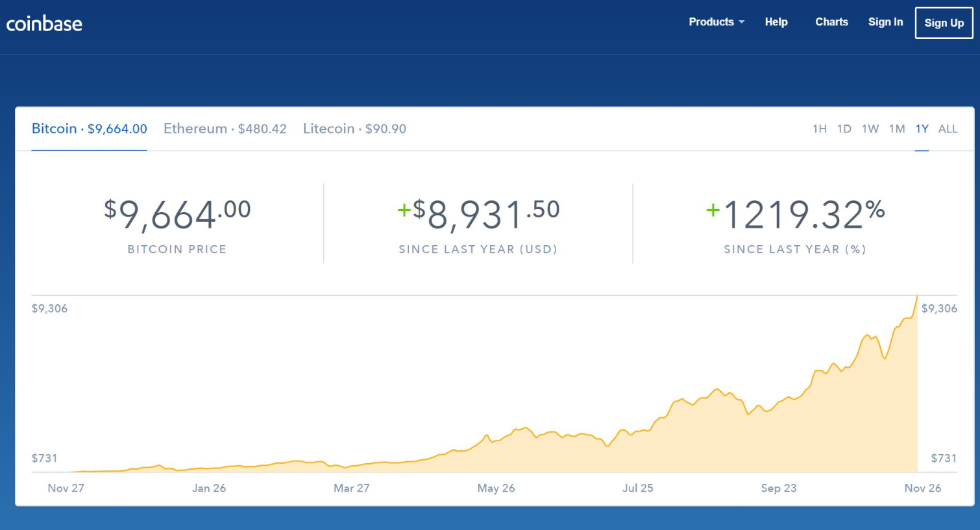Click the Mar 27 date label
980x530 pixels.
[351, 488]
